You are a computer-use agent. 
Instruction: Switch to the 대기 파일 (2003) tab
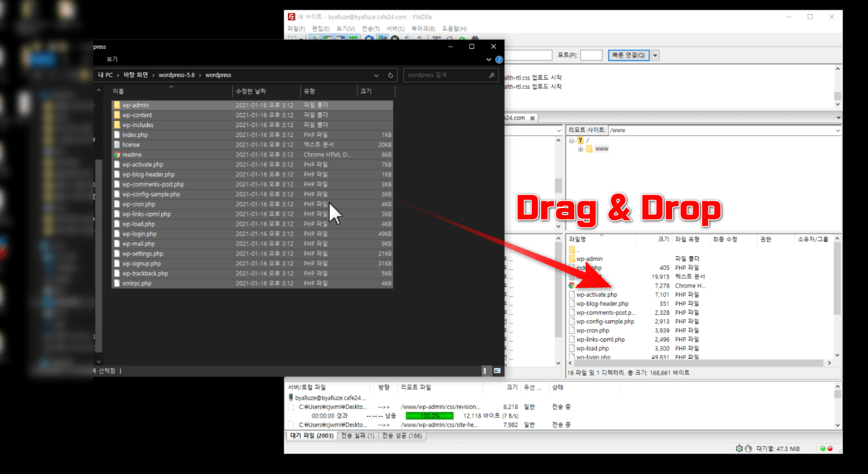pyautogui.click(x=312, y=436)
